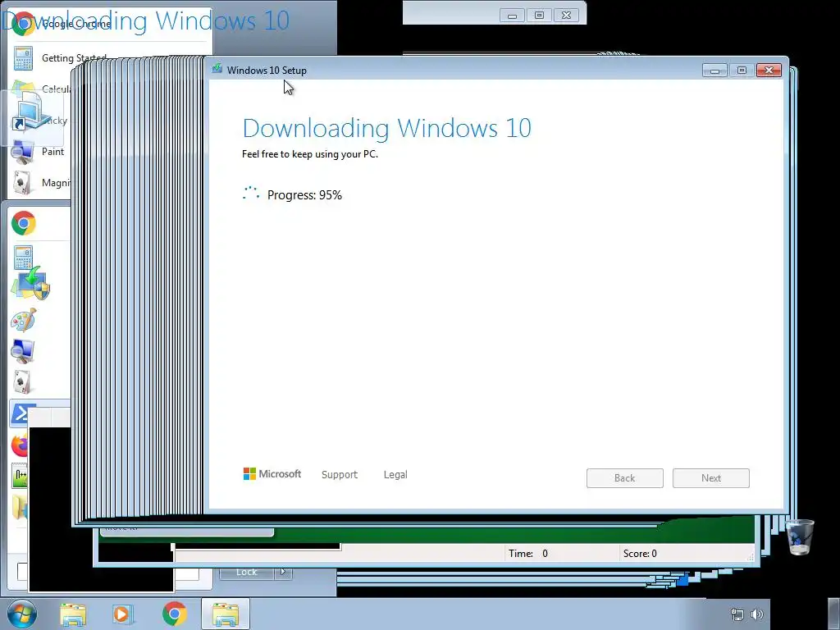Image resolution: width=840 pixels, height=630 pixels.
Task: Click the unlabeled calculator icon in the Start menu
Action: click(x=23, y=257)
